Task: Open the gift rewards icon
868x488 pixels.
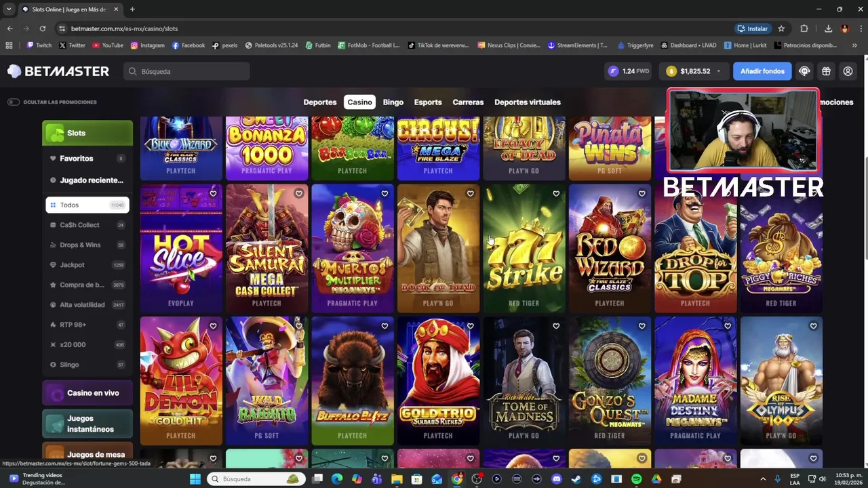Action: click(826, 71)
